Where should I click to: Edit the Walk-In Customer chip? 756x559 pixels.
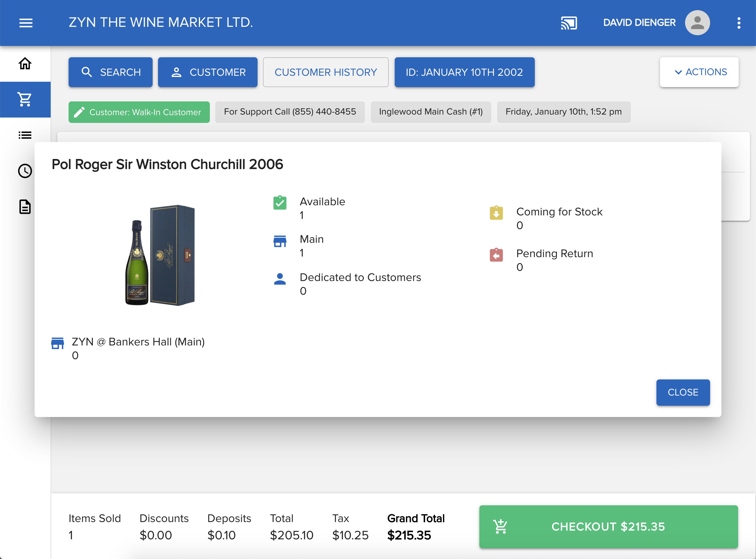(139, 112)
